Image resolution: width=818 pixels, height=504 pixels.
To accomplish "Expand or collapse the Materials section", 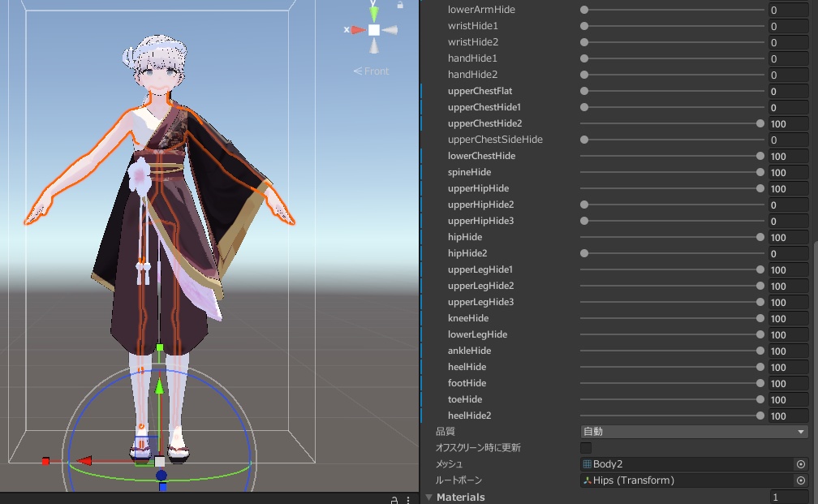I will click(x=429, y=498).
